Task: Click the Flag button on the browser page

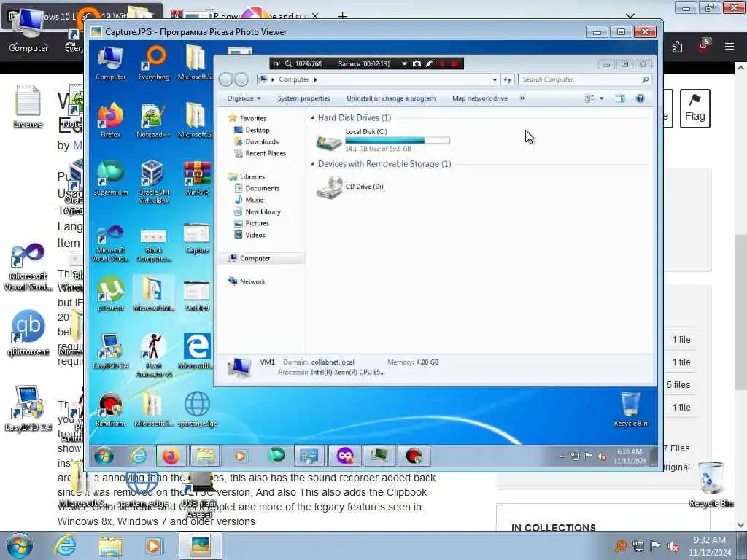Action: 695,108
